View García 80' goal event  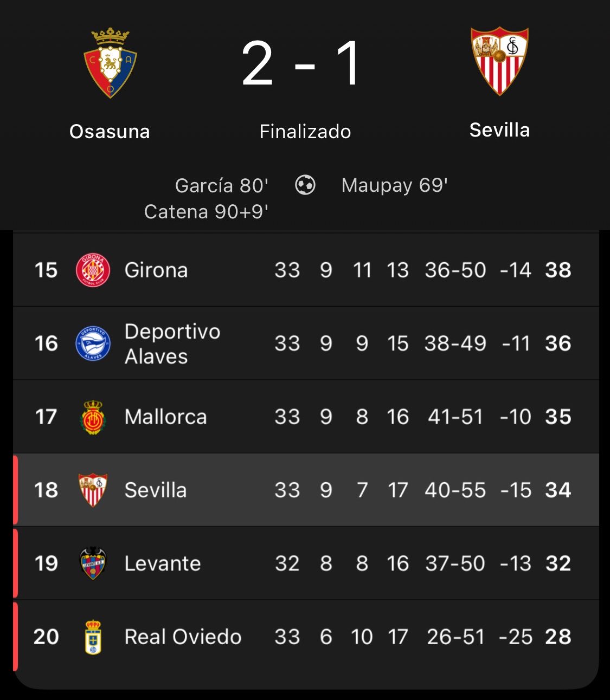click(x=222, y=186)
